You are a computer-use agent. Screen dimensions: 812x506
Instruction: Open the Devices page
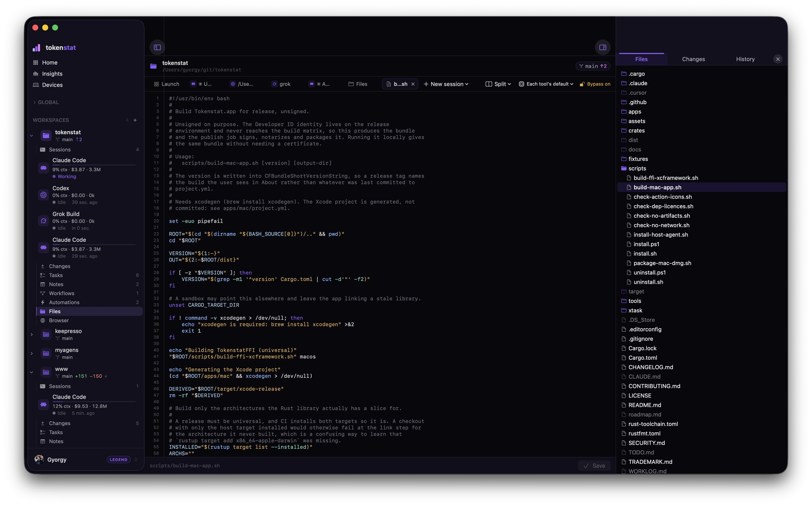pyautogui.click(x=52, y=85)
